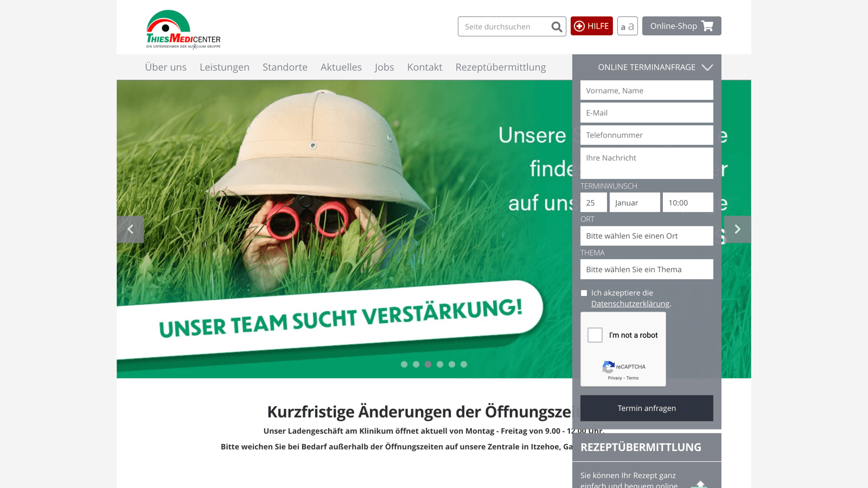Click the font size 'a a' icon
The height and width of the screenshot is (488, 868).
tap(627, 26)
